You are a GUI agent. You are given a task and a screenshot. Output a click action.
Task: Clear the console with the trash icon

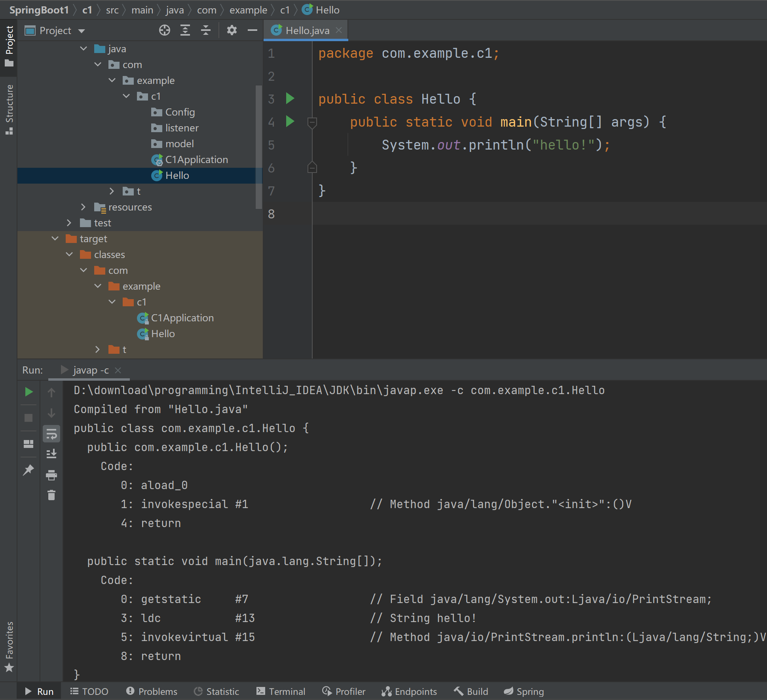(51, 495)
